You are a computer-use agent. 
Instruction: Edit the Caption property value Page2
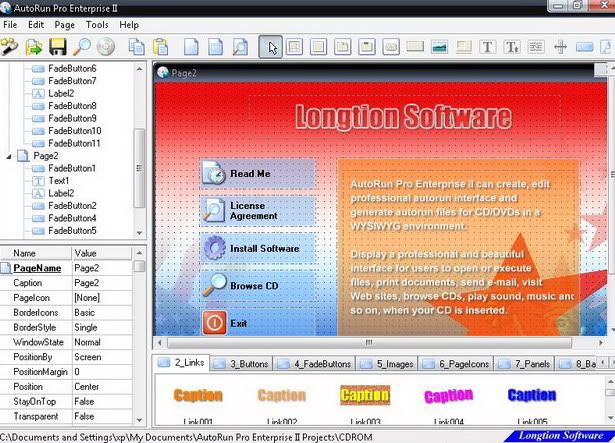pyautogui.click(x=102, y=283)
